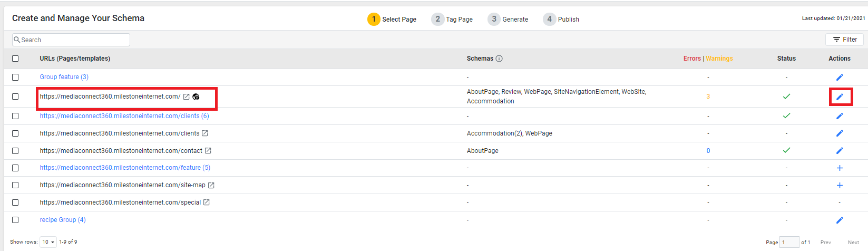Click the Warnings column header
Image resolution: width=868 pixels, height=251 pixels.
[719, 59]
